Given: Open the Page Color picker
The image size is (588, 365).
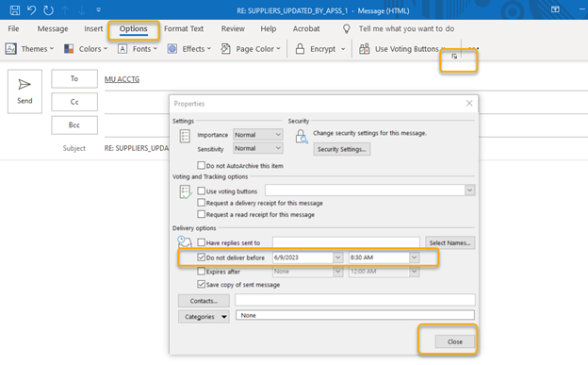Looking at the screenshot, I should point(251,49).
